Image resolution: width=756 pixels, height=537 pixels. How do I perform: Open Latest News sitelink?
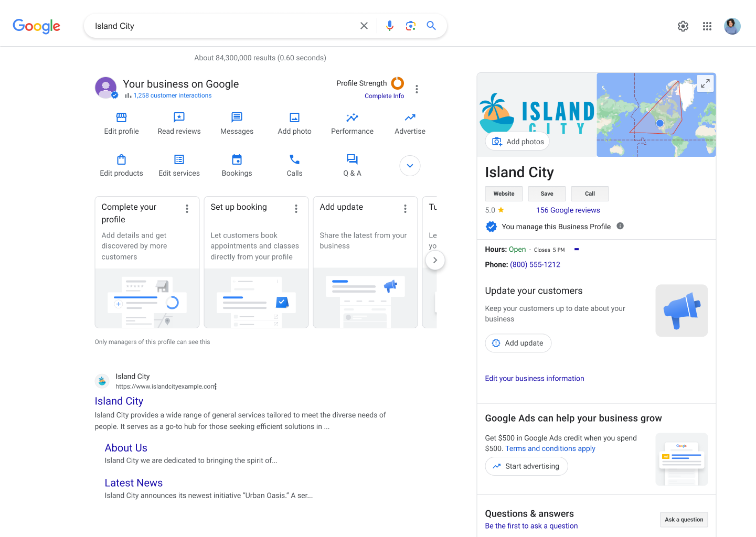coord(133,483)
